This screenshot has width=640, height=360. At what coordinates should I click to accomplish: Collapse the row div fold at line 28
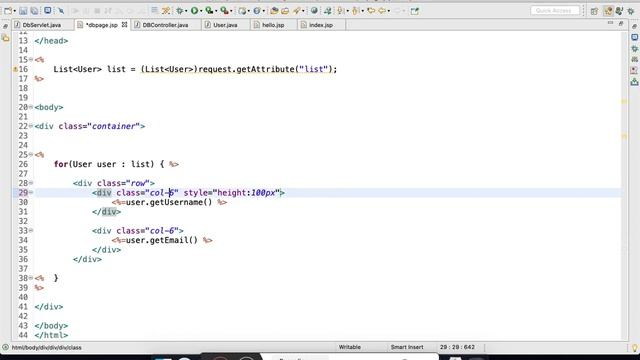(x=31, y=183)
